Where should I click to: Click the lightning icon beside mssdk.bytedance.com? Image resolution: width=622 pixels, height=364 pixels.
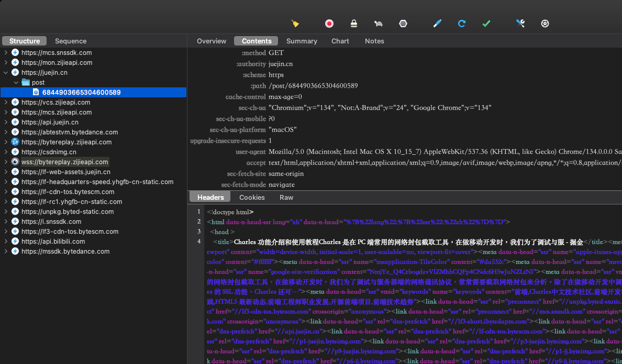click(15, 251)
